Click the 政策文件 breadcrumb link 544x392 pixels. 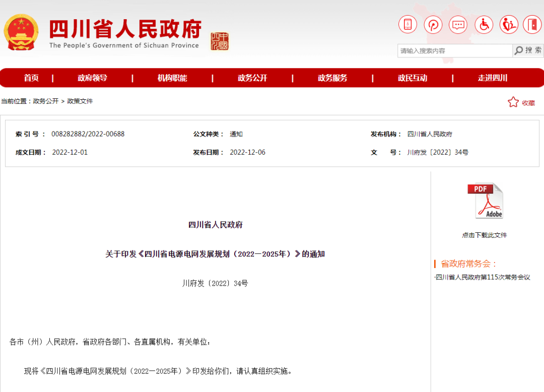coord(80,101)
